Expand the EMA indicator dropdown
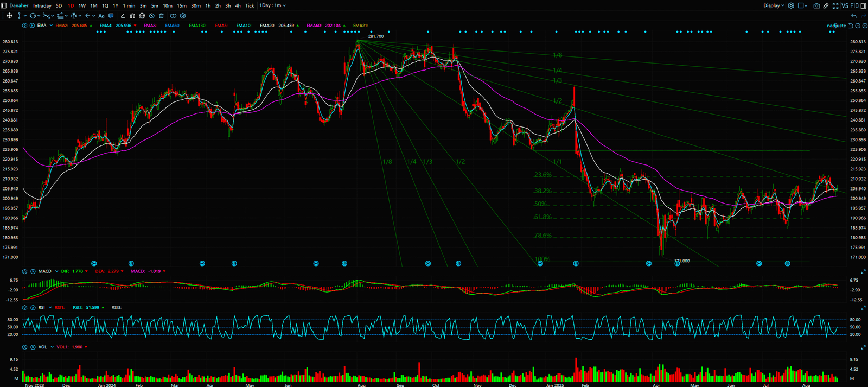 pyautogui.click(x=51, y=26)
